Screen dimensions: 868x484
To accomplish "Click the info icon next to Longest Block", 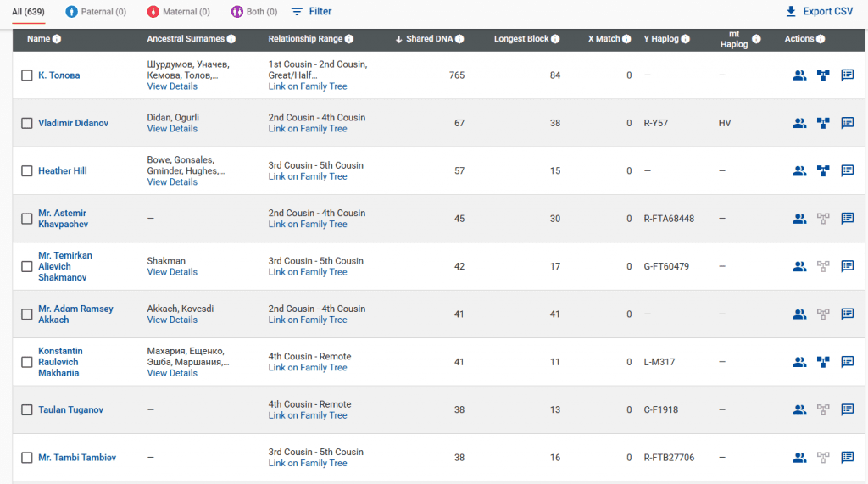I will tap(555, 39).
